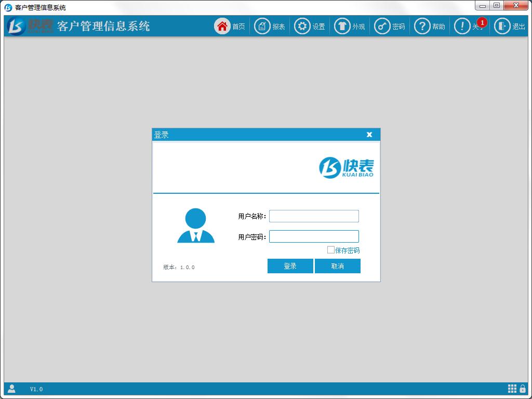This screenshot has width=532, height=399.
Task: Click the 版本: 1.0.0 text
Action: click(x=179, y=267)
